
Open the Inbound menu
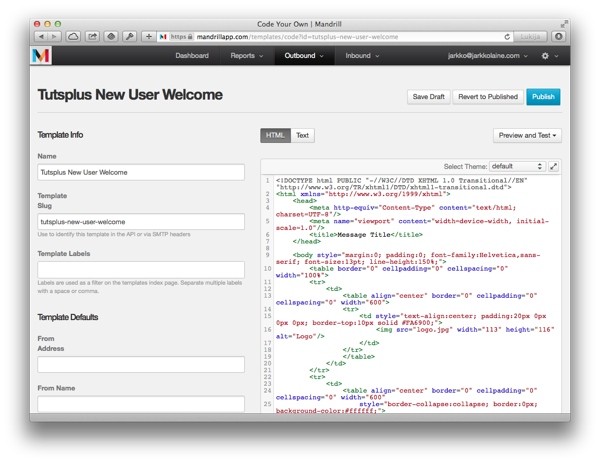(362, 56)
